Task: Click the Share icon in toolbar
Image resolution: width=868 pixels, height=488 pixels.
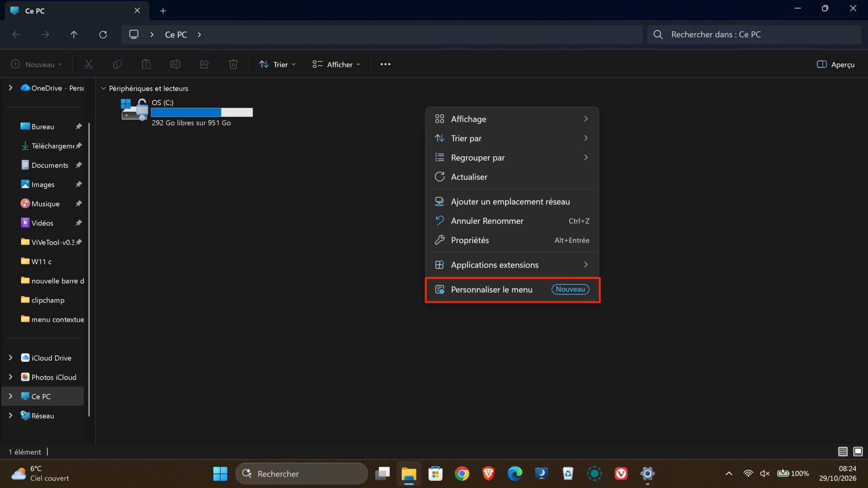Action: 204,65
